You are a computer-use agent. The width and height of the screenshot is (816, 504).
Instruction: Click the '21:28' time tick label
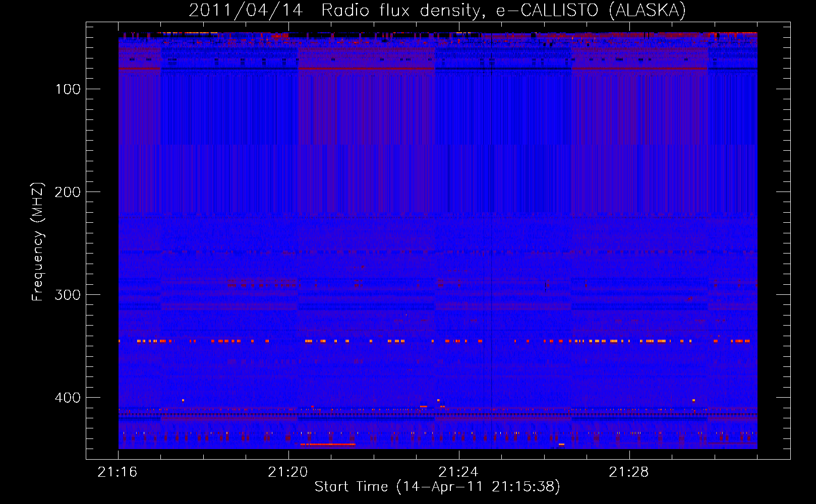tap(629, 472)
